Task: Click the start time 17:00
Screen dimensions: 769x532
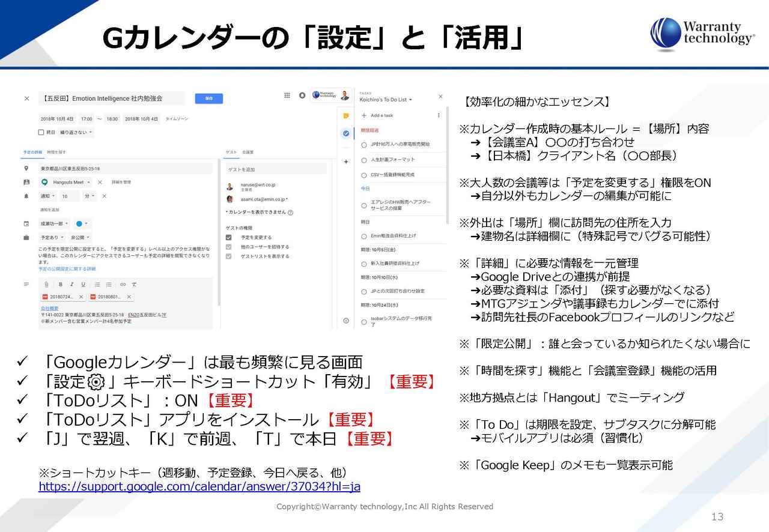Action: coord(87,119)
